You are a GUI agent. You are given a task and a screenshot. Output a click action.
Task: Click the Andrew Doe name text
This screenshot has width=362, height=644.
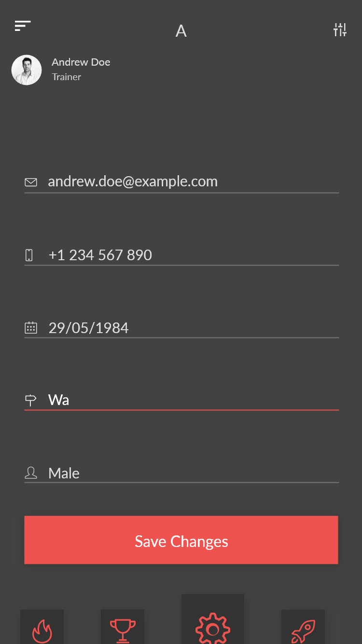(81, 62)
